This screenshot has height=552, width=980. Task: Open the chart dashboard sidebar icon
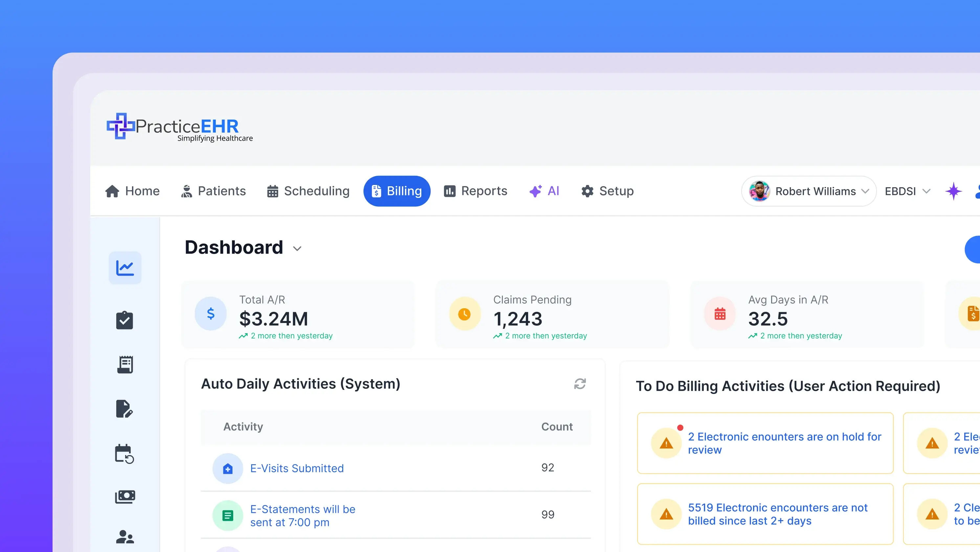coord(125,268)
